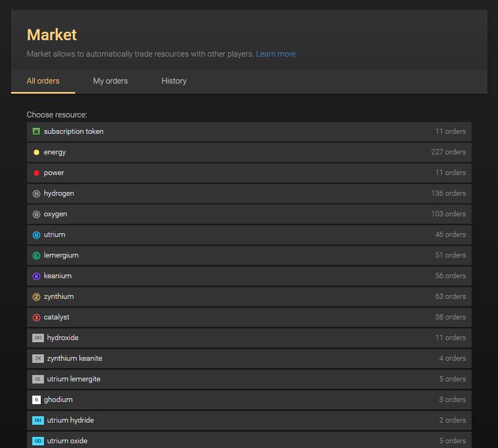Image resolution: width=498 pixels, height=448 pixels.
Task: Choose the utrium lemergite resource
Action: coord(249,379)
